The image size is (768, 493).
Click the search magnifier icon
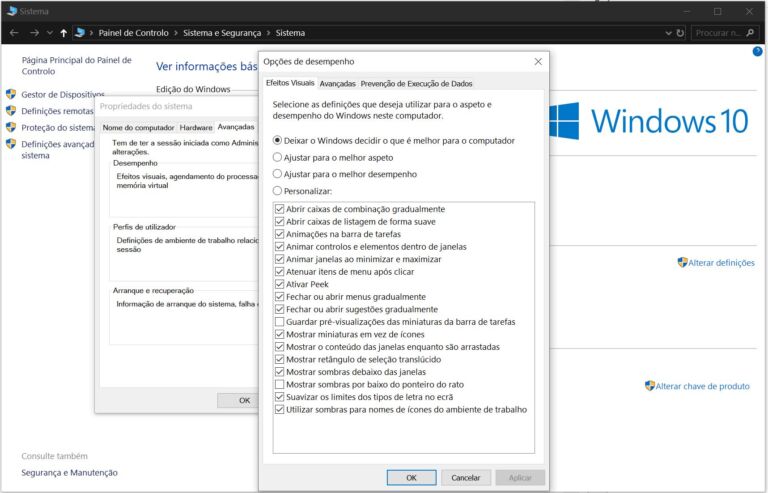[750, 33]
